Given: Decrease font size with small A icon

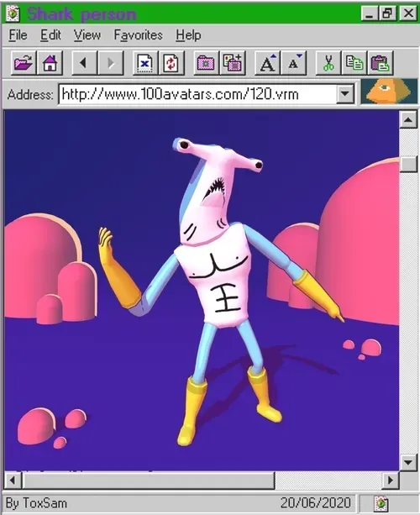Looking at the screenshot, I should point(293,62).
